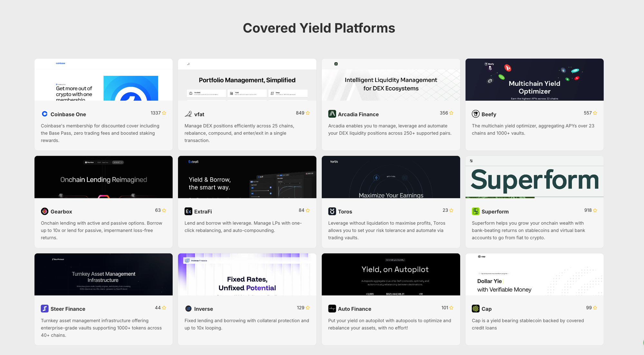
Task: Open the Auto Finance title link
Action: tap(355, 309)
